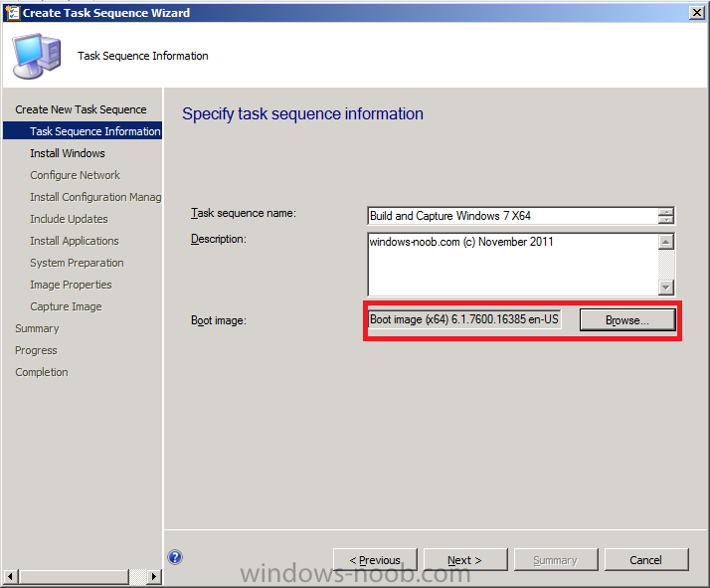Select Capture Image step
Viewport: 710px width, 588px height.
(66, 306)
